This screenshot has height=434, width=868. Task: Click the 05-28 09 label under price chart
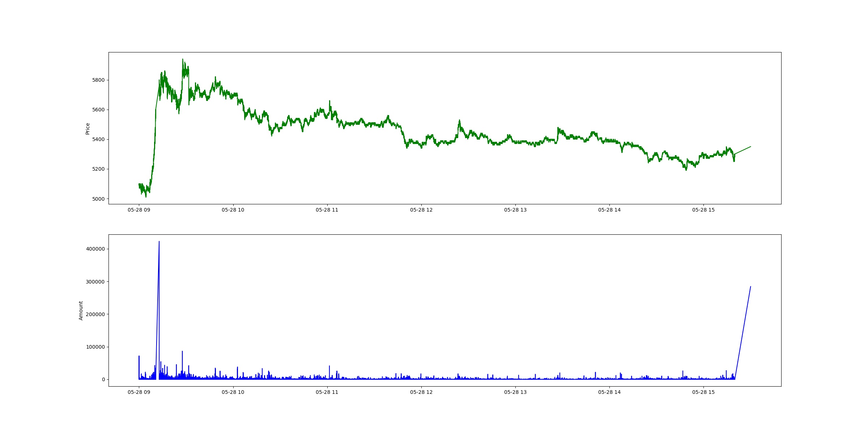tap(139, 210)
